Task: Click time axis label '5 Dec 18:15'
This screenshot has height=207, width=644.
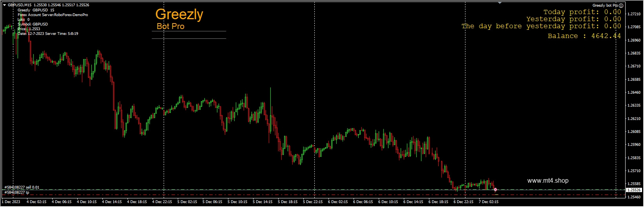Action: coord(288,202)
